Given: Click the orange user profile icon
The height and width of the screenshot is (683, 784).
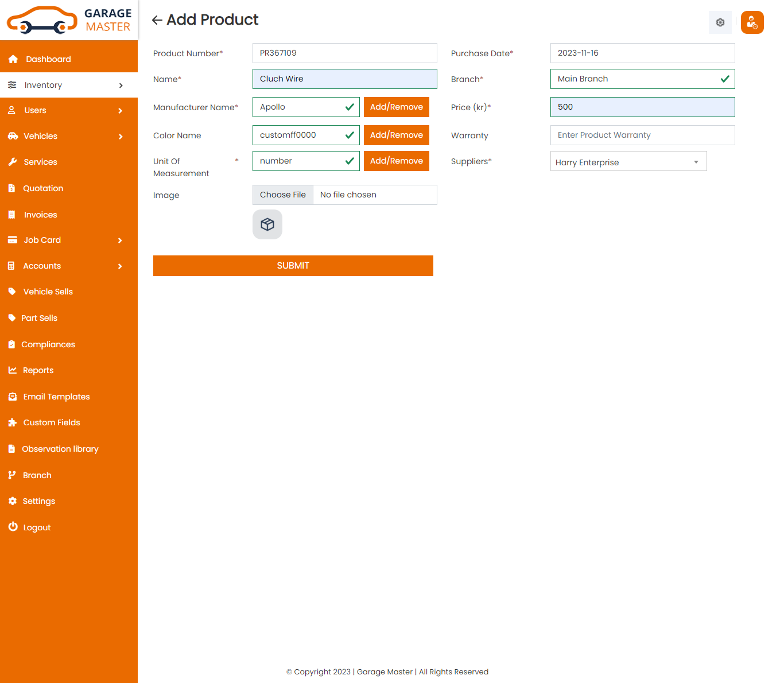Looking at the screenshot, I should click(x=752, y=22).
